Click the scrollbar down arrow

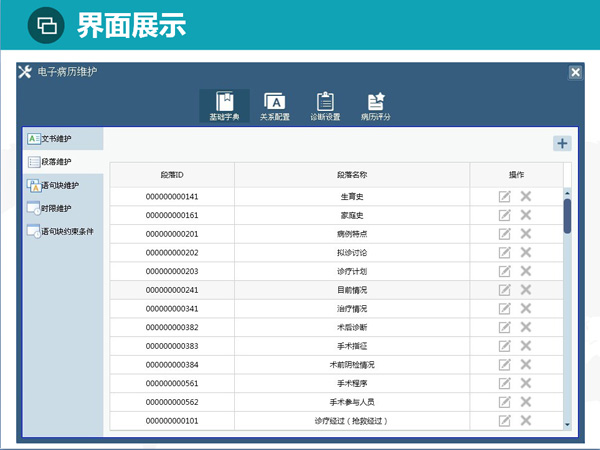567,425
